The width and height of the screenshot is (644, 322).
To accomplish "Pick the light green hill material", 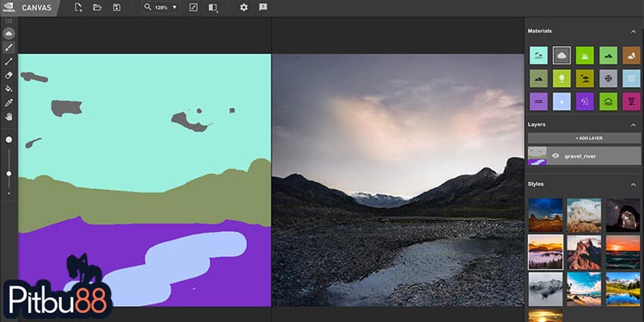I will (x=609, y=56).
